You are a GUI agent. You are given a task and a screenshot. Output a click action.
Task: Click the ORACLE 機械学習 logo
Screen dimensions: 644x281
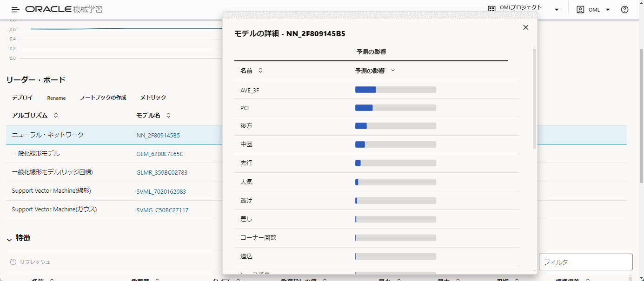[x=64, y=9]
